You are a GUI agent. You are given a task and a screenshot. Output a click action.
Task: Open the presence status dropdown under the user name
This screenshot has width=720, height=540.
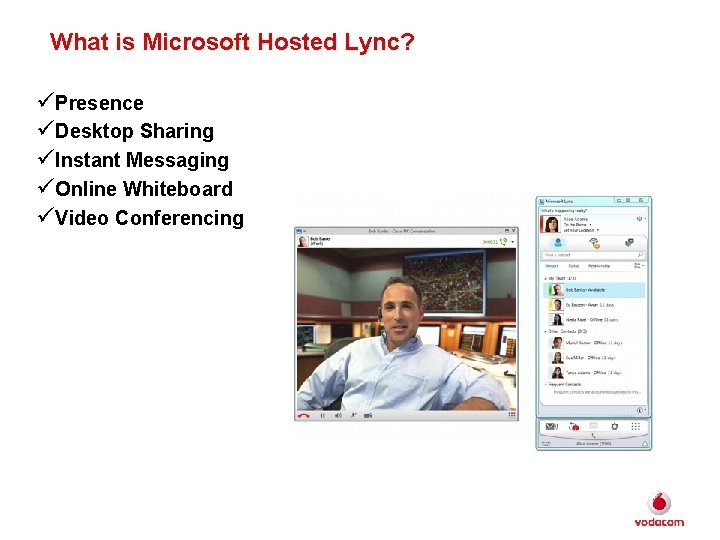point(577,225)
